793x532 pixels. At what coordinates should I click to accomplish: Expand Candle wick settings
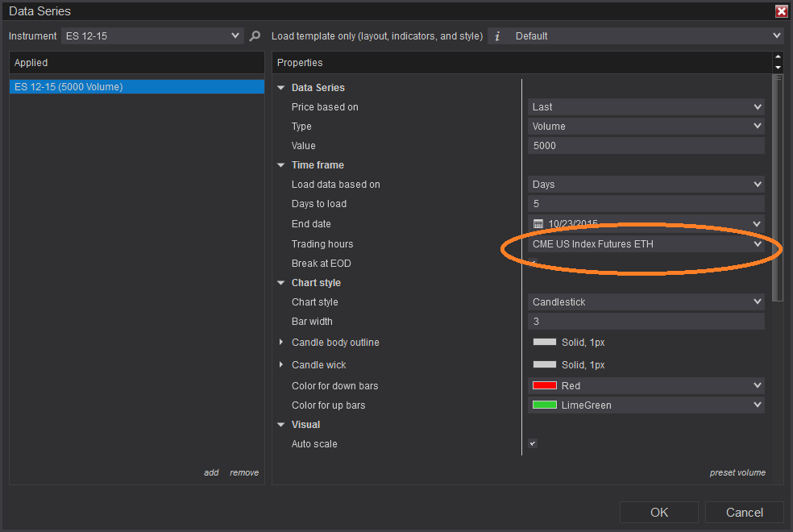[281, 365]
